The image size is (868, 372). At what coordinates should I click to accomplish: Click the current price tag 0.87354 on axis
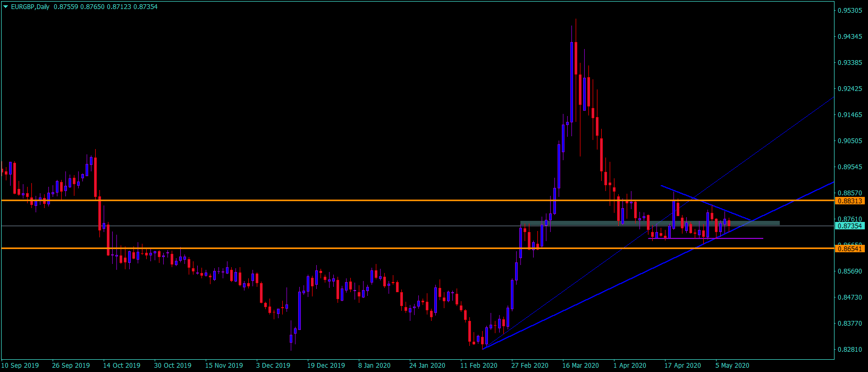[850, 226]
